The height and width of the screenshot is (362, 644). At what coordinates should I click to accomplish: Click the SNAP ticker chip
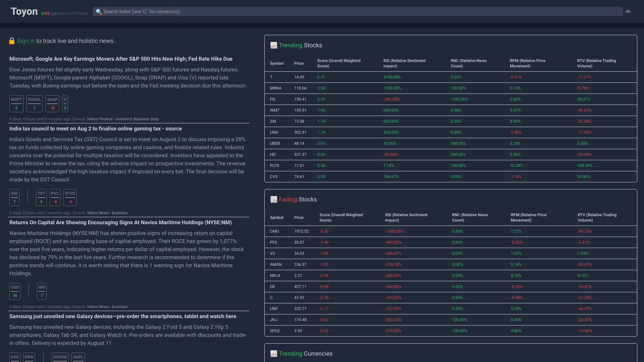point(52,103)
